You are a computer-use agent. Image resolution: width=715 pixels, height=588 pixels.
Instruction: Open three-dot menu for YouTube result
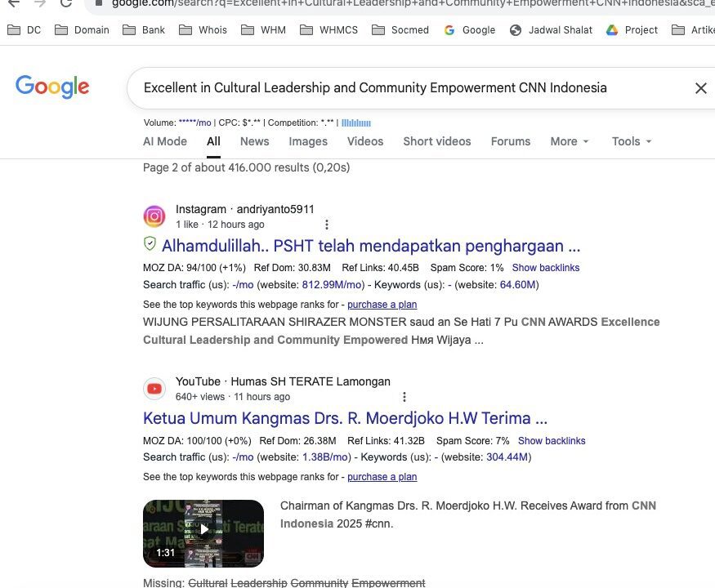(404, 397)
